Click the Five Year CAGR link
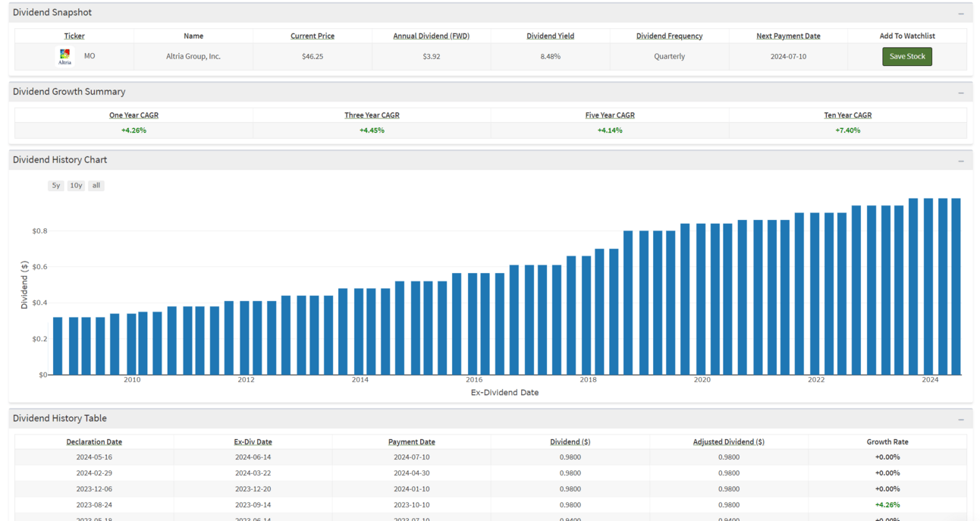 tap(610, 115)
